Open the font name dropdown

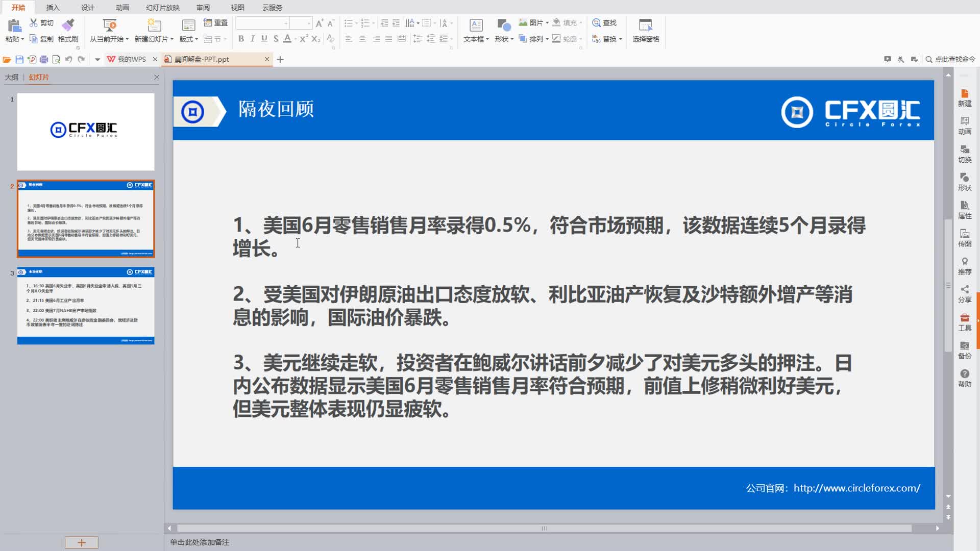[286, 23]
